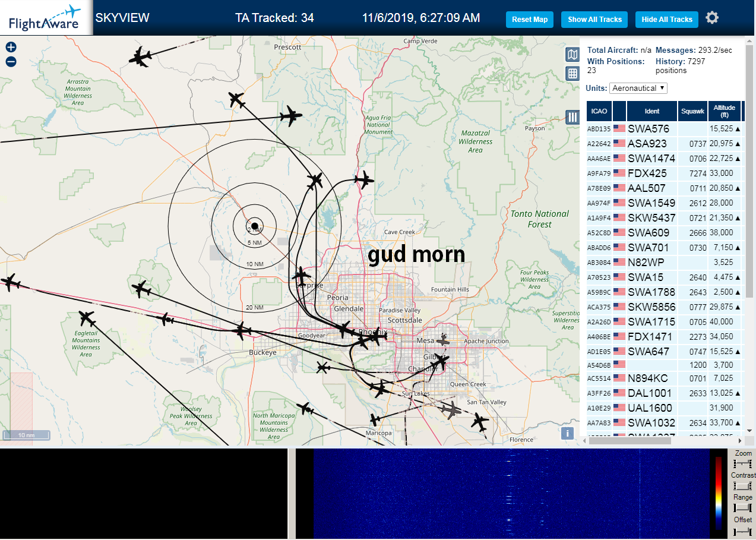
Task: Zoom out the map with minus button
Action: [x=11, y=61]
